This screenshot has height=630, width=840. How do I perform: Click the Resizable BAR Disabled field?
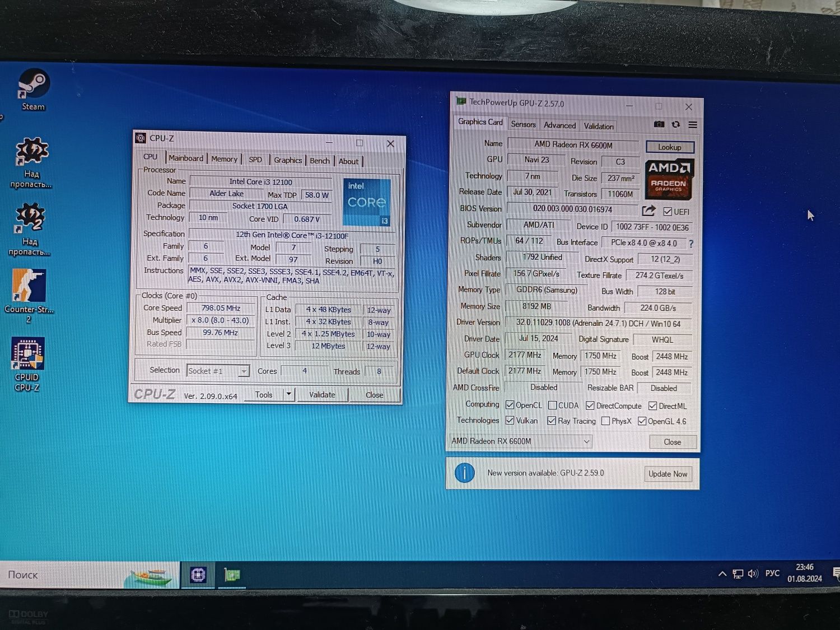pos(664,388)
